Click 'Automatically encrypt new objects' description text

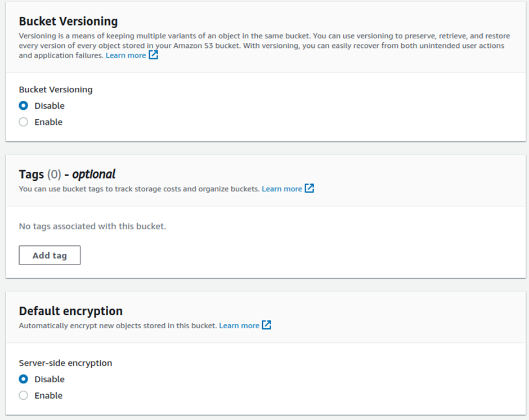pyautogui.click(x=118, y=325)
